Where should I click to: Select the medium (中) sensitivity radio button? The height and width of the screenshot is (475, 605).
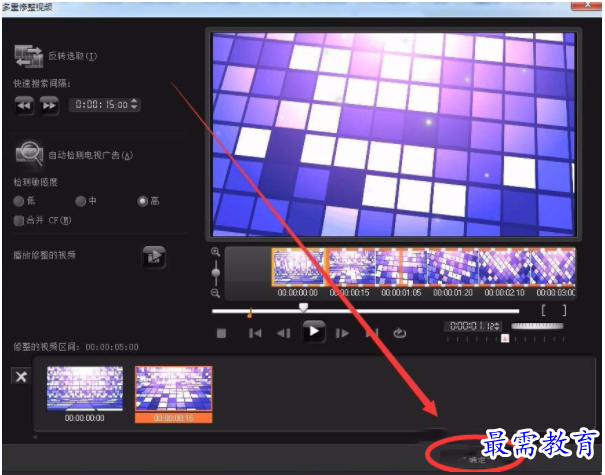point(80,201)
